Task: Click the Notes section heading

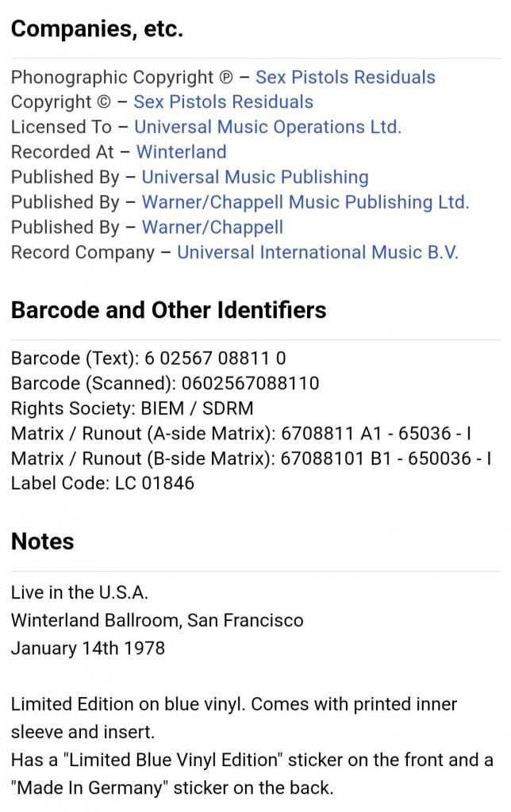Action: pos(43,542)
